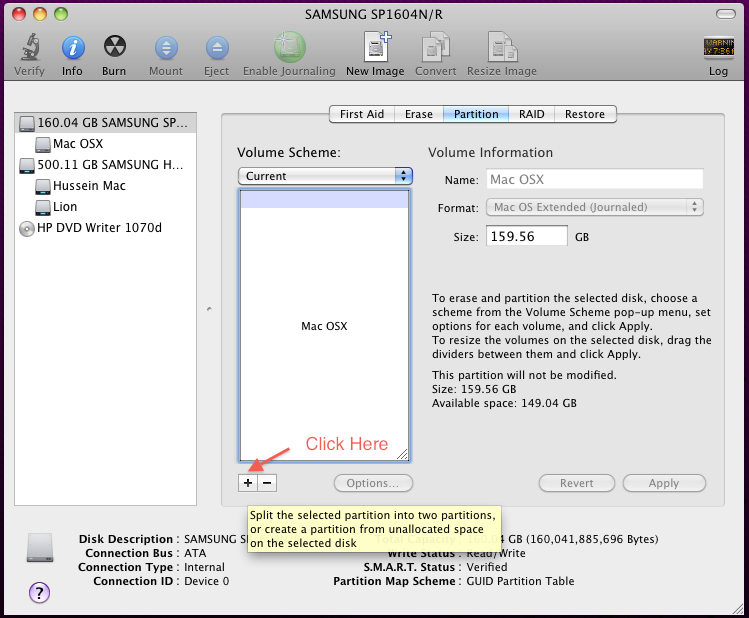Click the window's bottom-right resize grip

pyautogui.click(x=738, y=608)
